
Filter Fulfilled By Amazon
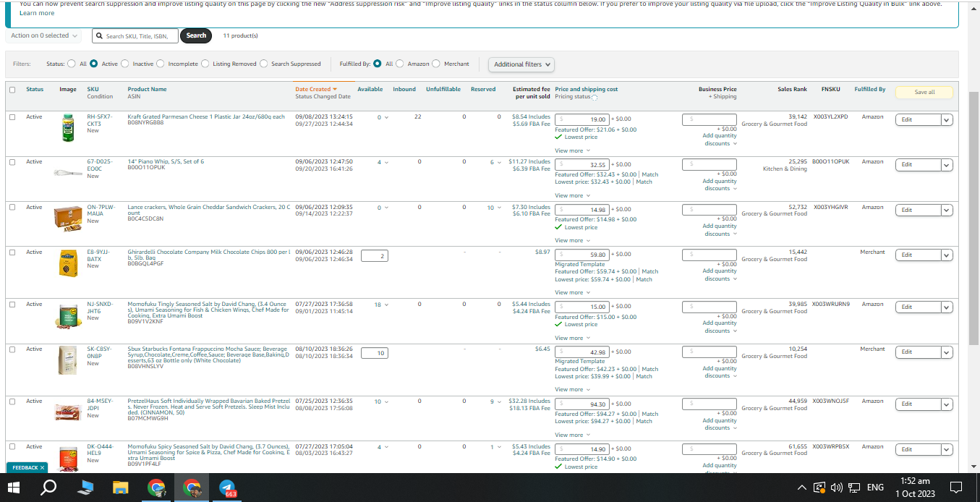coord(400,64)
